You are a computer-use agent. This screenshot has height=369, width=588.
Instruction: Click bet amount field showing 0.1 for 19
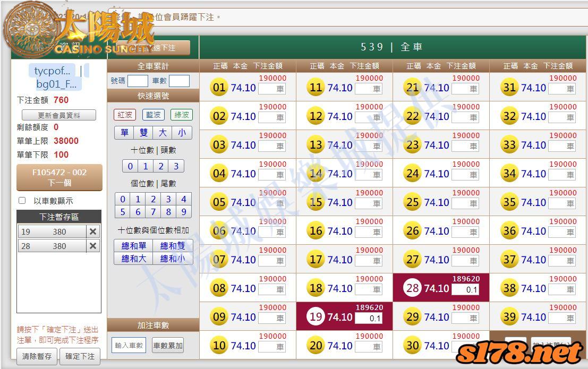tap(369, 319)
